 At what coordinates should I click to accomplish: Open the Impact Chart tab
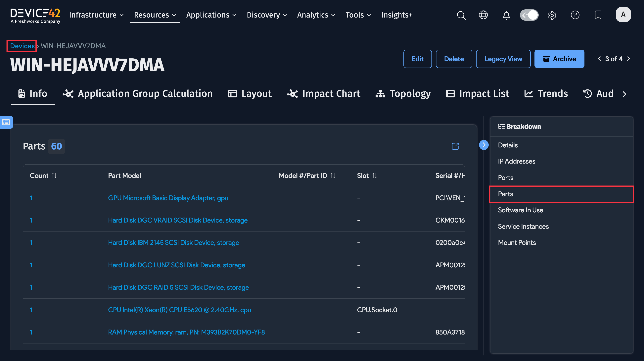[324, 94]
